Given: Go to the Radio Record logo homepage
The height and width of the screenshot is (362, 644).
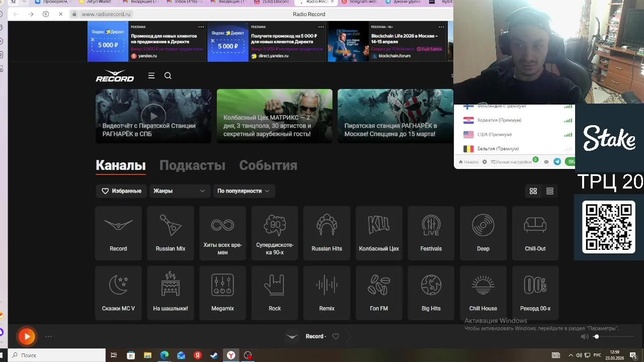Looking at the screenshot, I should click(115, 75).
